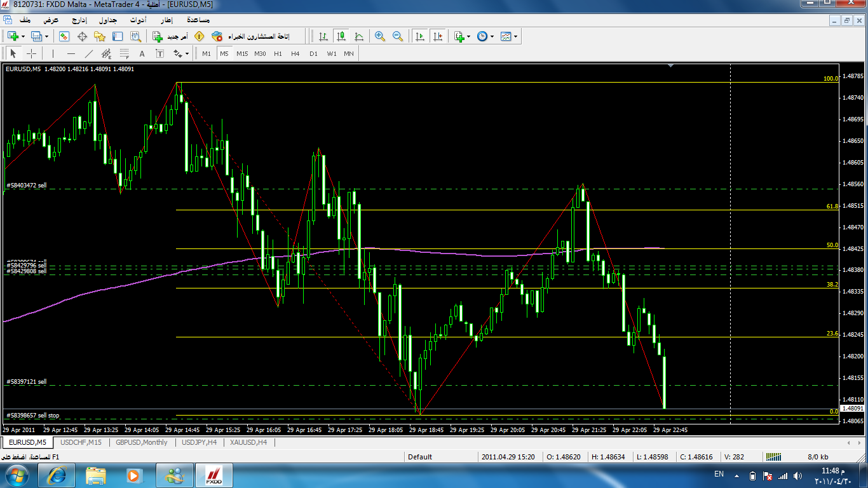Click the connection status 8/0 kb indicator
This screenshot has height=488, width=868.
(x=818, y=456)
